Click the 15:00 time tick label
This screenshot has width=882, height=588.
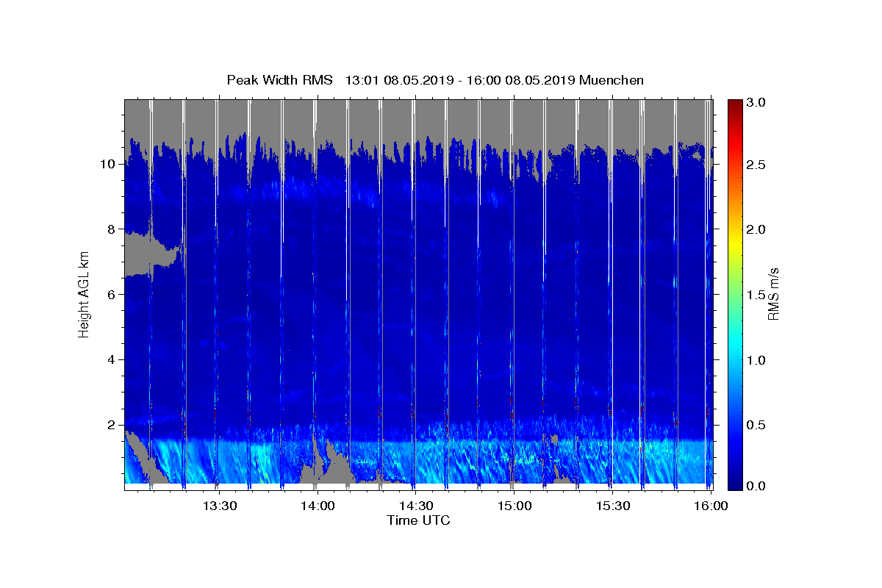pyautogui.click(x=514, y=506)
